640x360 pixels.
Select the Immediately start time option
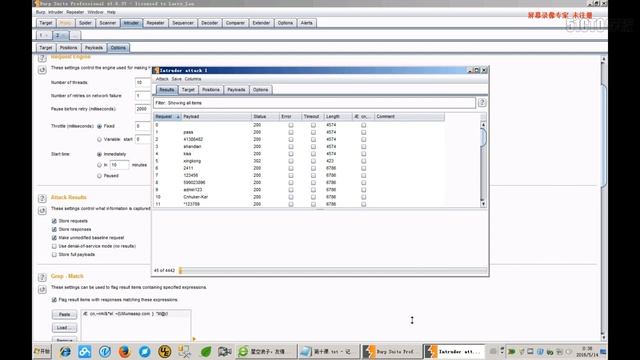point(99,154)
